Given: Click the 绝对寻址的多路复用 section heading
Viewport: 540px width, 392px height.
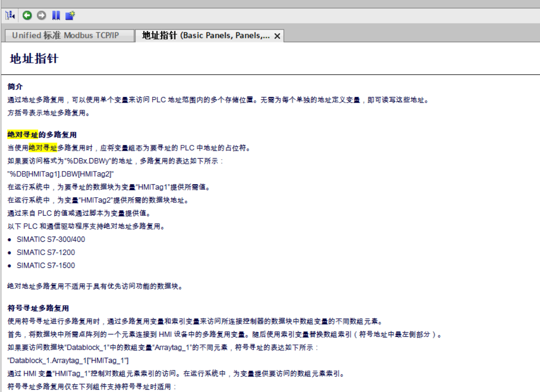Looking at the screenshot, I should [42, 135].
